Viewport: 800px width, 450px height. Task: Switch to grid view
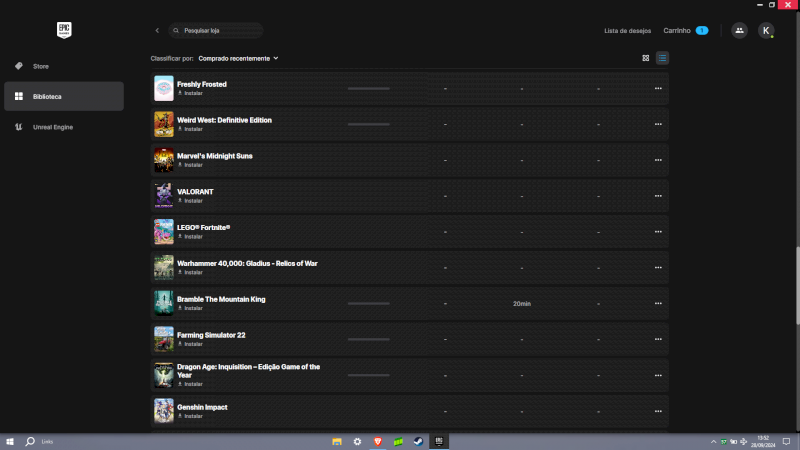point(645,58)
